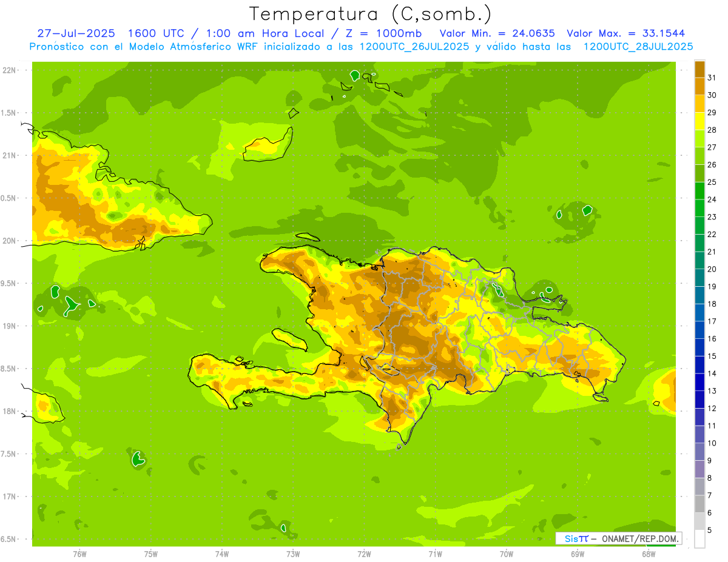Click the dark orange legend swatch above 31

(x=699, y=69)
